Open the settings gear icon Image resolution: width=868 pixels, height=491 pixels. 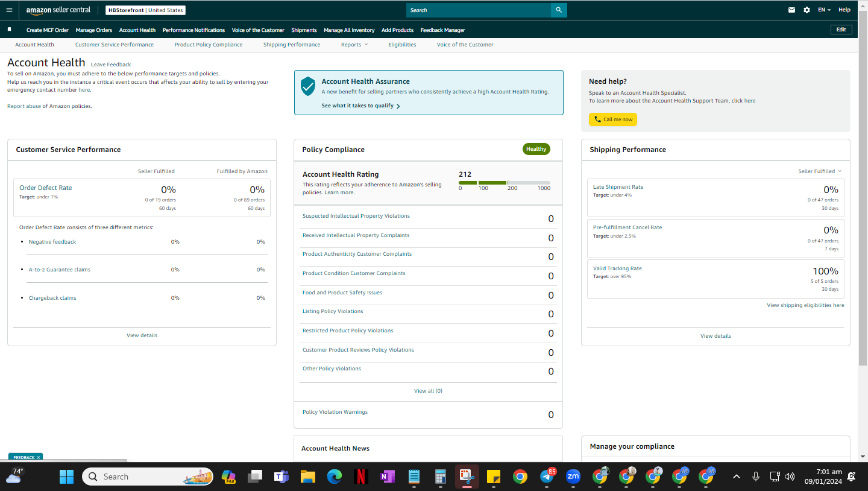(807, 10)
